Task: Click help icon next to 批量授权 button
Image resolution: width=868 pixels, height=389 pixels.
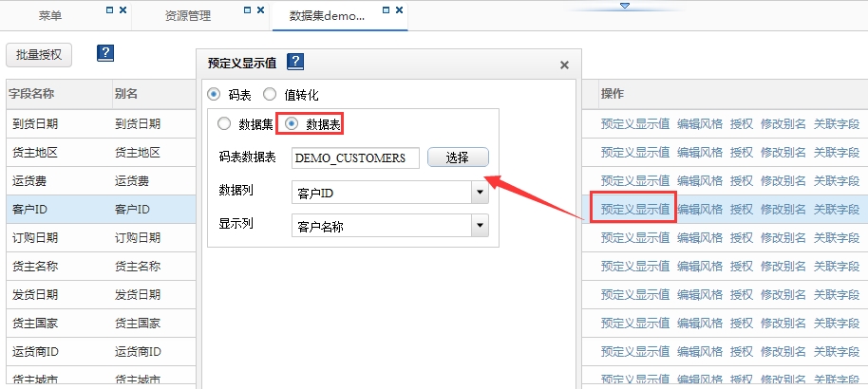Action: 105,53
